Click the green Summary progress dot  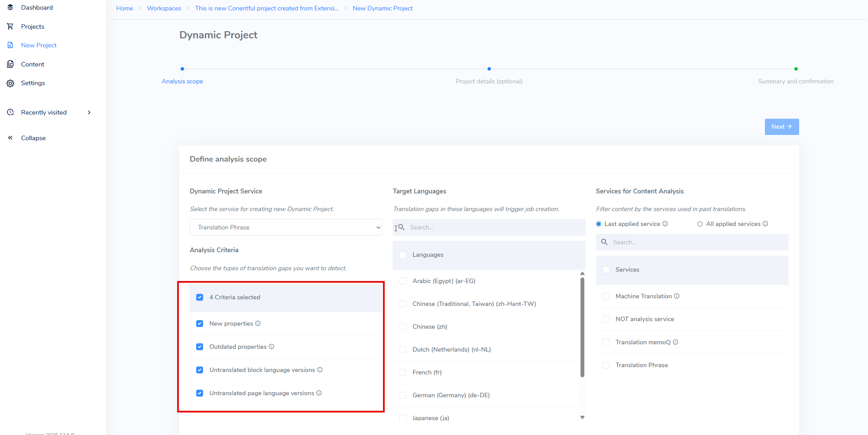tap(796, 69)
